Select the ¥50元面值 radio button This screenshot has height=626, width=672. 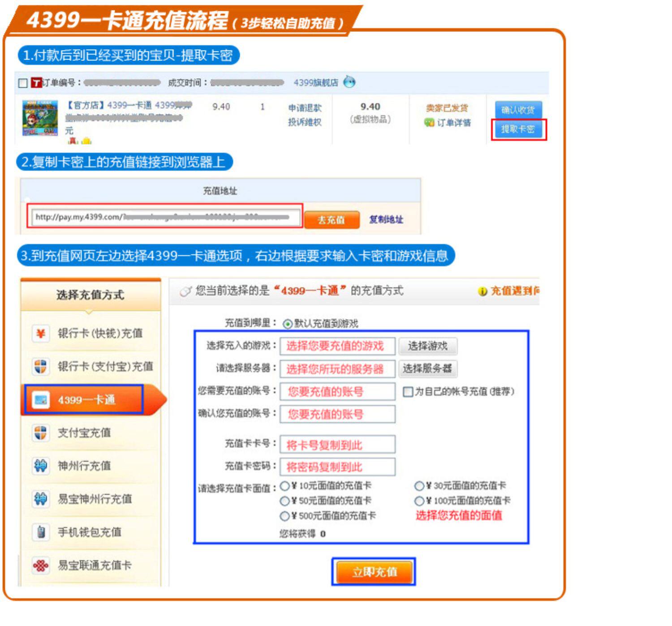click(284, 501)
